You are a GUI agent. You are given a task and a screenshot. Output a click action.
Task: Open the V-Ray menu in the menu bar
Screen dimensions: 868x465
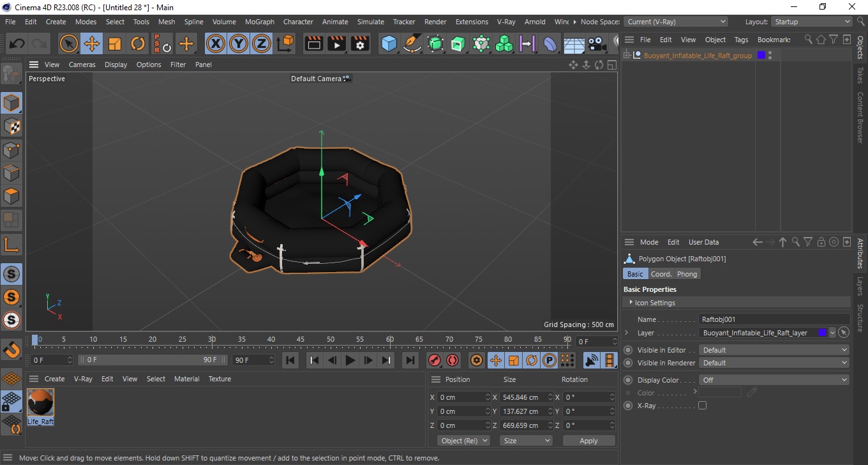[506, 22]
